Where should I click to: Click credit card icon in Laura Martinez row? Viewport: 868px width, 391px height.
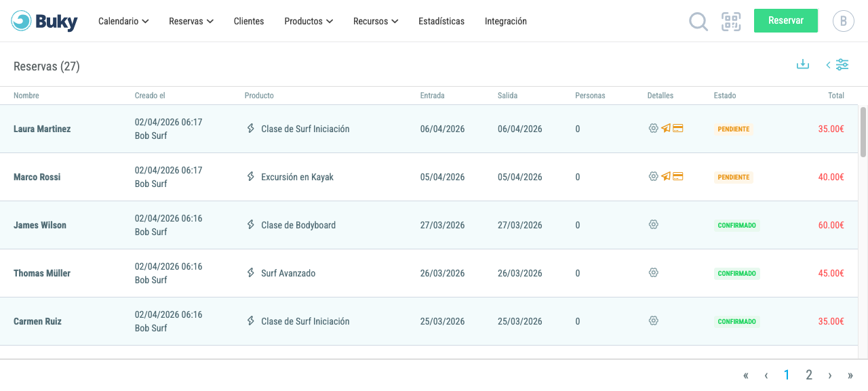(x=678, y=128)
